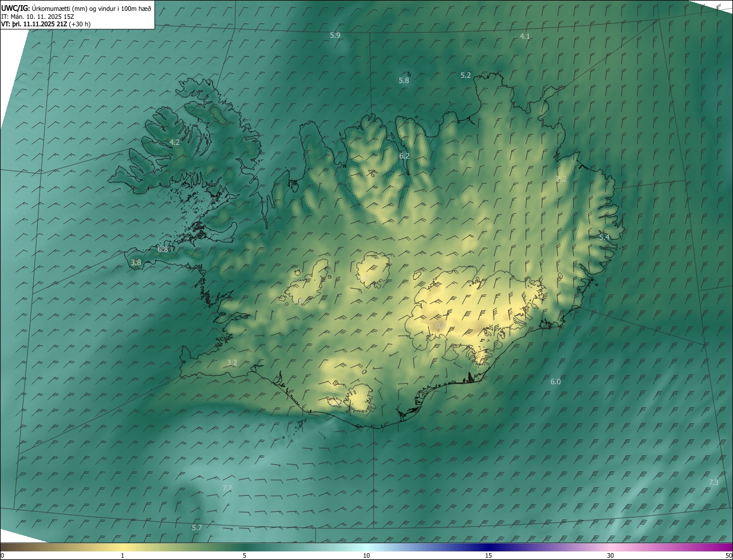Select the color bar tick label 10

tap(366, 555)
